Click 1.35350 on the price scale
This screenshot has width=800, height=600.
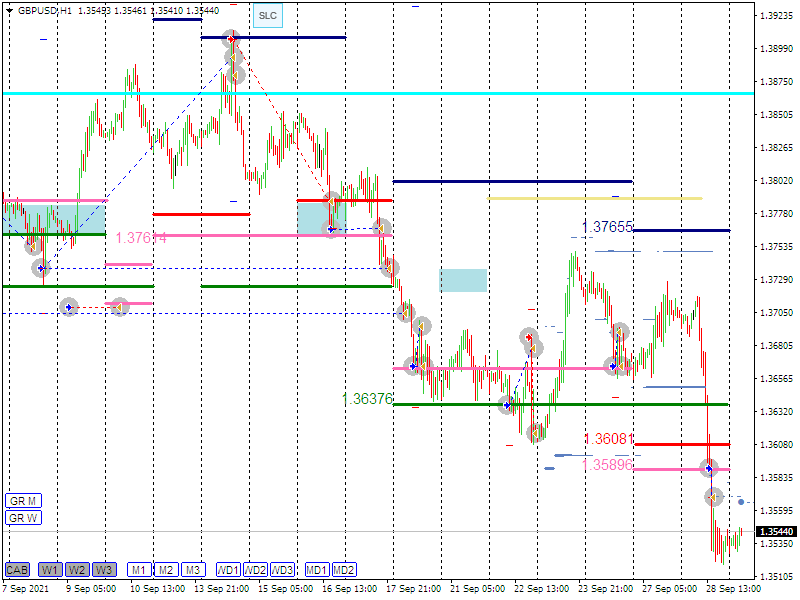point(777,544)
